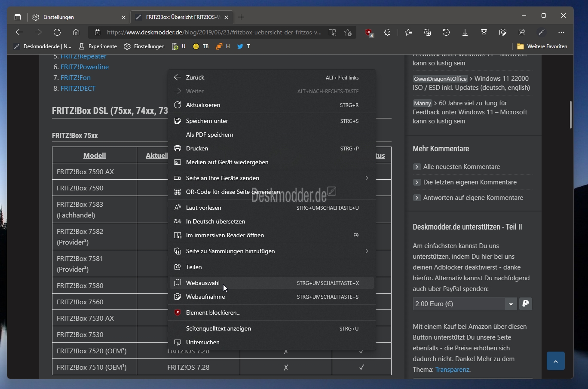The image size is (588, 389).
Task: Open the Twitter T bookmark
Action: coord(244,46)
